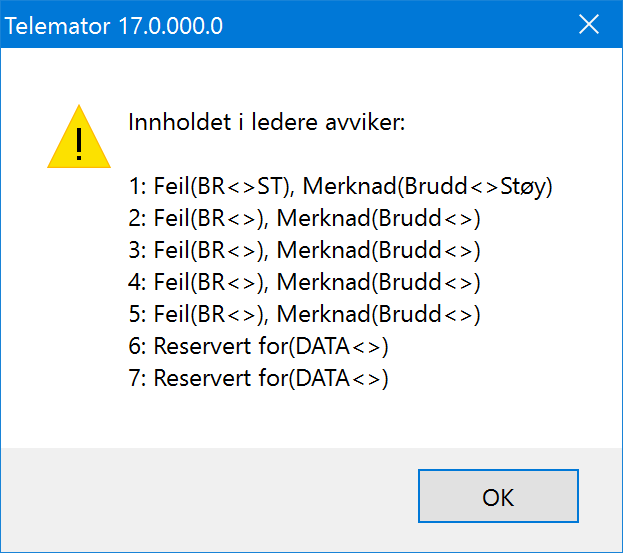The width and height of the screenshot is (623, 553).
Task: Click the Telemator 17.0.000.0 title text
Action: click(x=114, y=26)
